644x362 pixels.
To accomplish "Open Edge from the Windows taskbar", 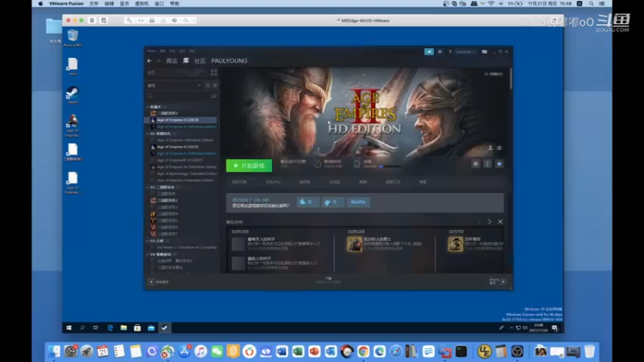I will pos(110,328).
